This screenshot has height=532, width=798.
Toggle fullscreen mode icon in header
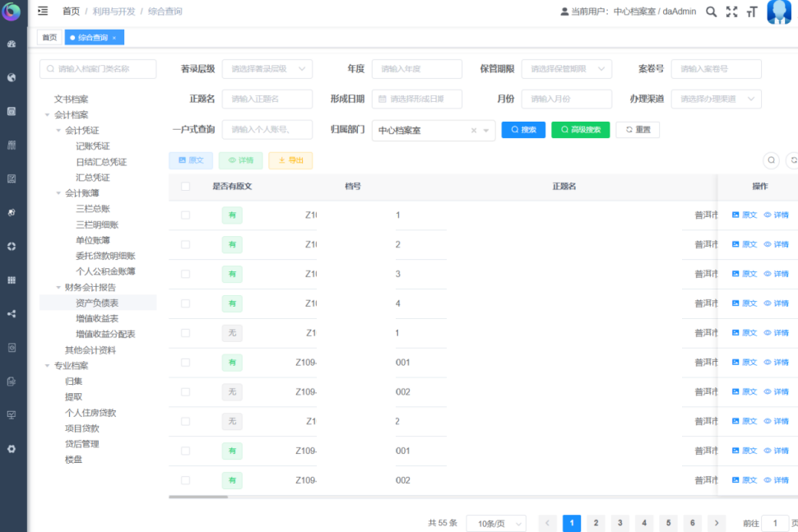point(731,12)
